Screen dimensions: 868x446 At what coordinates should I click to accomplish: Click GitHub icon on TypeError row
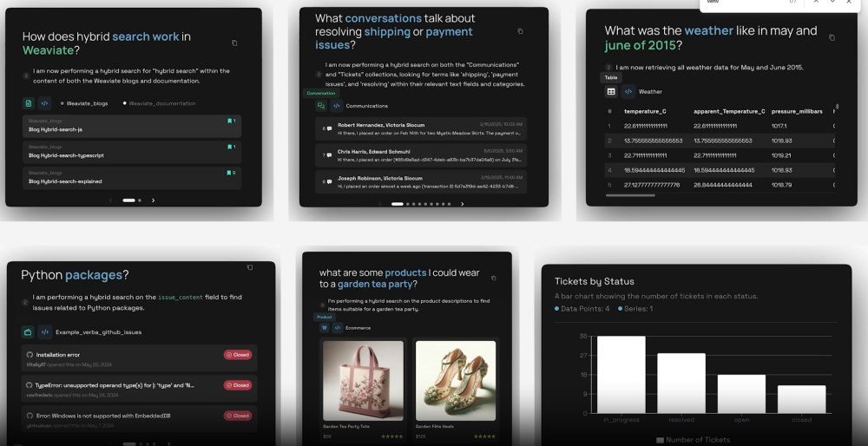30,385
